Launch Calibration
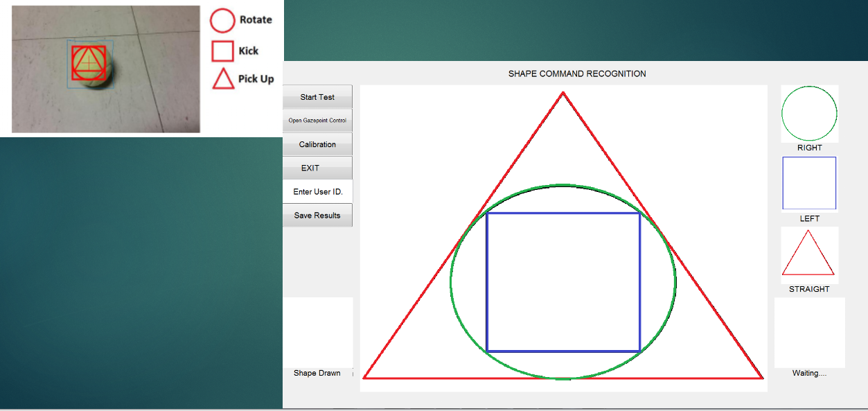This screenshot has height=411, width=868. coord(317,144)
